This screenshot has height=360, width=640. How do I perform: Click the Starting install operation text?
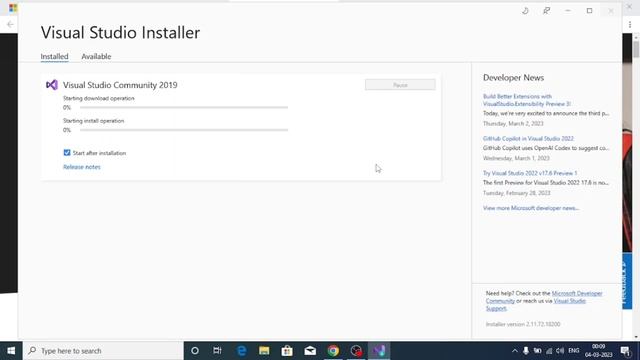[93, 121]
